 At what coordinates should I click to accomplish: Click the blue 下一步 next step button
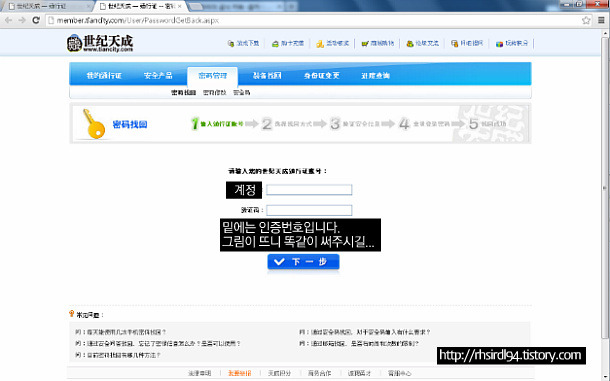tap(303, 262)
